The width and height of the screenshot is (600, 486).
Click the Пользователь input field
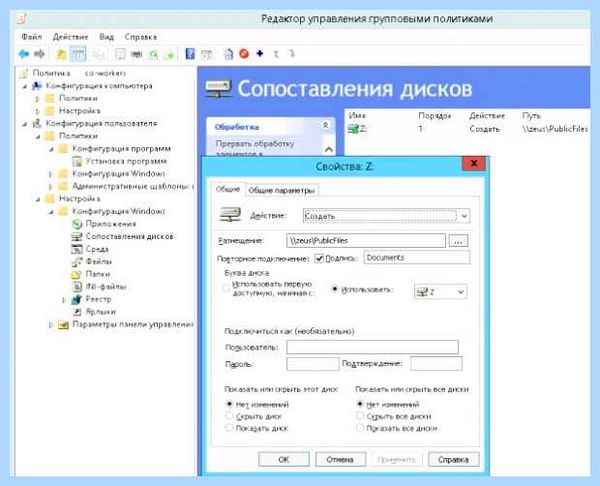372,347
